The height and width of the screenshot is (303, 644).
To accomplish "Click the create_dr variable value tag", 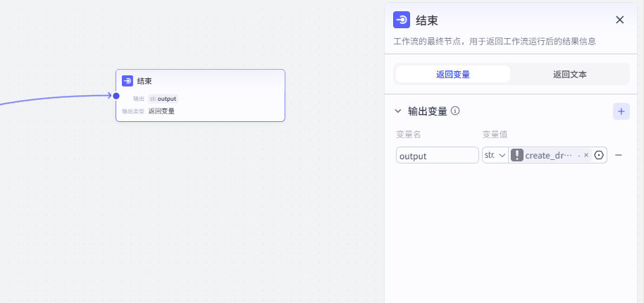I will [x=548, y=155].
